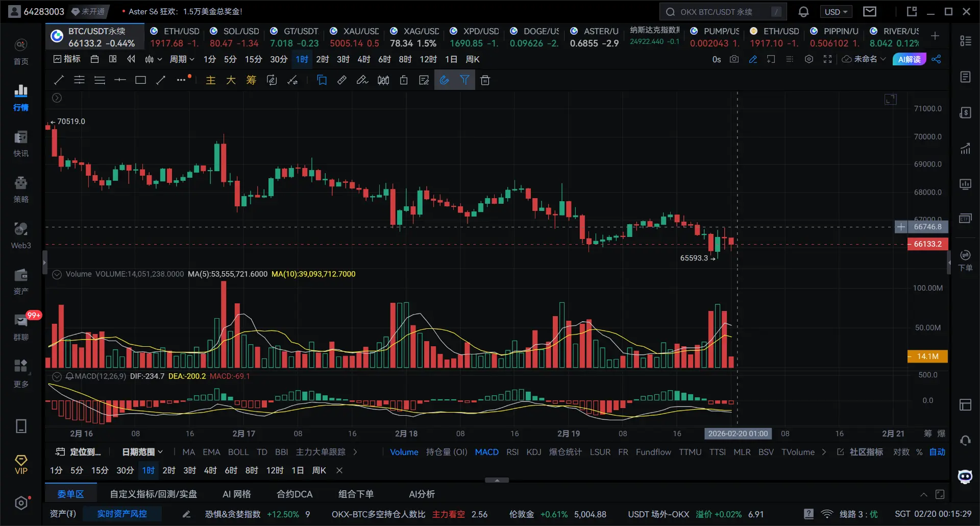Click the funnel filter icon in drawing toolbar

(x=464, y=80)
